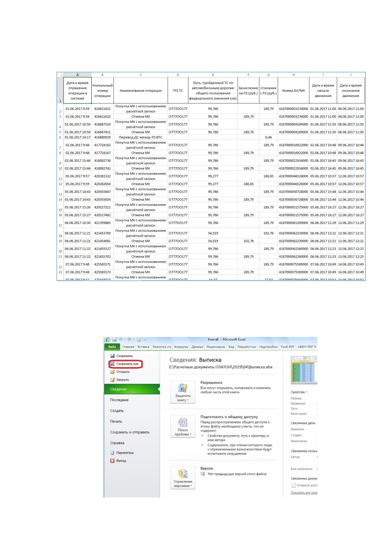
Task: Click cell with operation number 416621621
Action: pos(103,109)
